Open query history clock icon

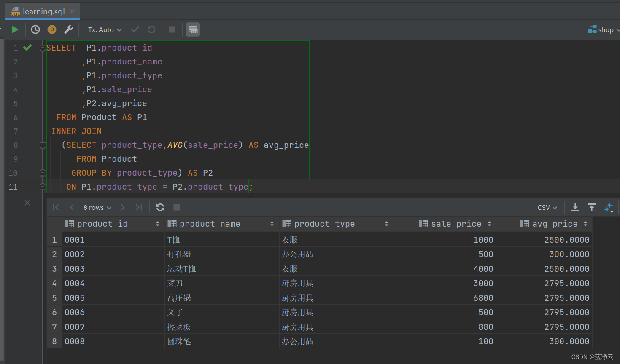pyautogui.click(x=35, y=29)
